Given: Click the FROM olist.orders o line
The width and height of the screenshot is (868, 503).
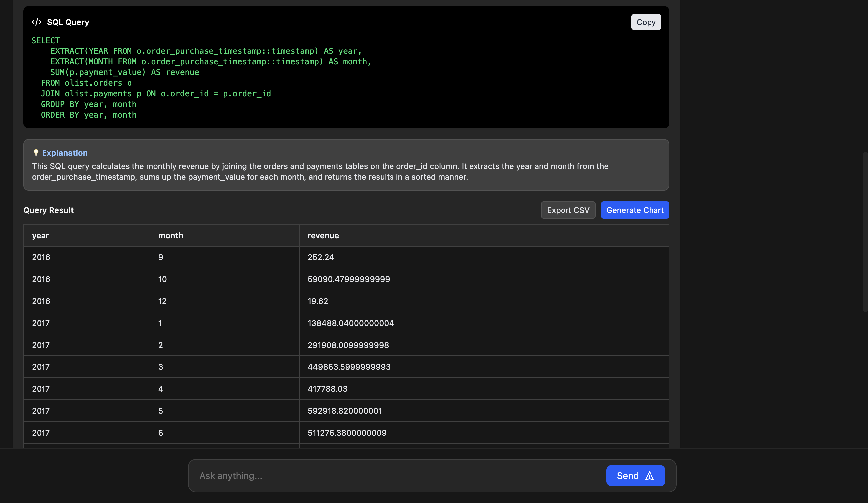Looking at the screenshot, I should (86, 83).
